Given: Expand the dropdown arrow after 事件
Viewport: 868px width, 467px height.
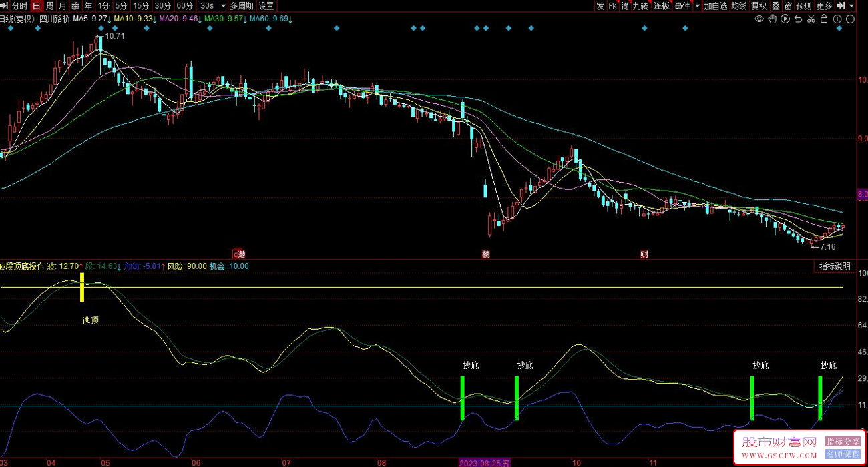Looking at the screenshot, I should click(x=698, y=6).
